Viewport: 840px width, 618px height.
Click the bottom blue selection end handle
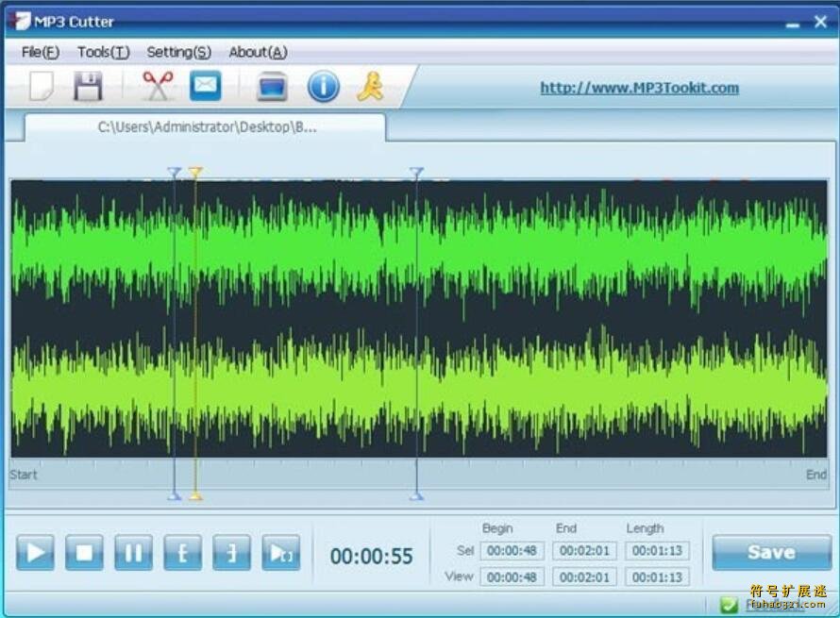point(417,496)
